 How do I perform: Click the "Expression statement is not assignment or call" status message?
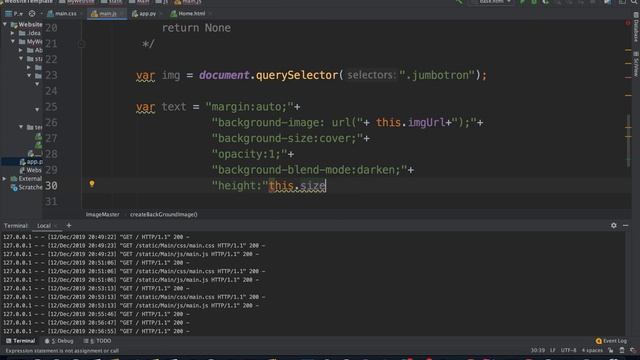[x=62, y=351]
